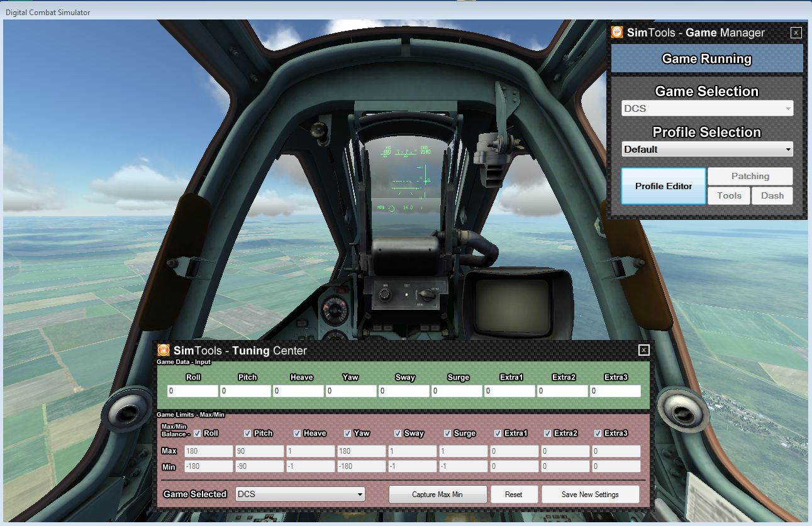Click the Game Data - Input label
The image size is (812, 526).
tap(184, 362)
